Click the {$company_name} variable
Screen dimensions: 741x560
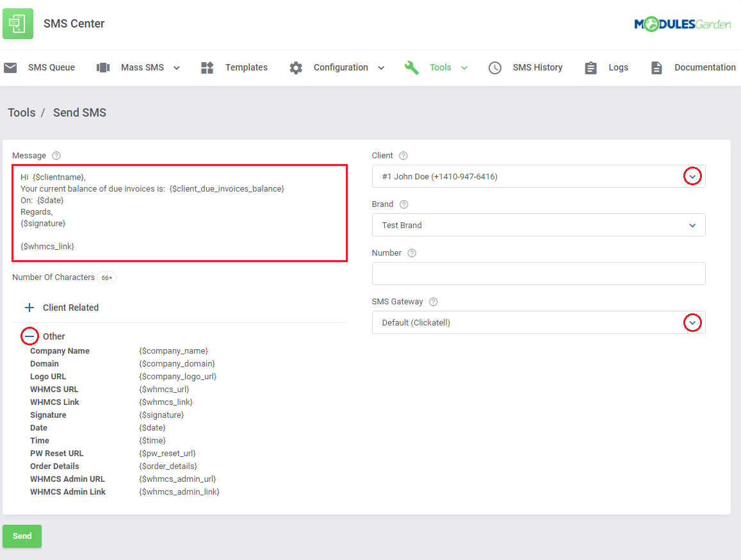[174, 351]
